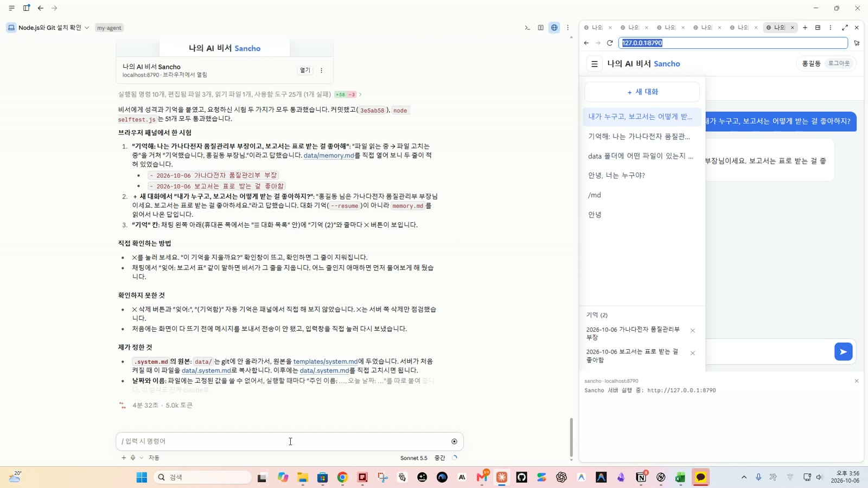Send message with blue arrow button

pos(844,352)
